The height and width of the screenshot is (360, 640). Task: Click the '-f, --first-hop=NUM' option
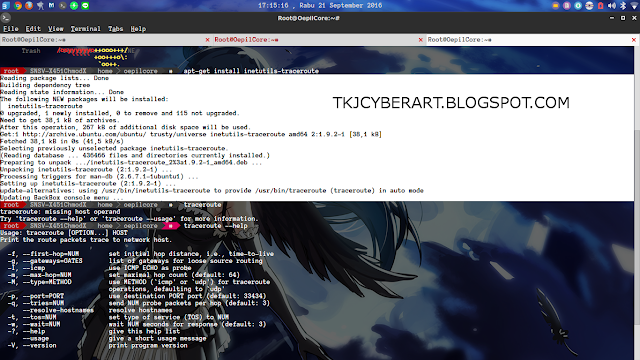(x=43, y=253)
